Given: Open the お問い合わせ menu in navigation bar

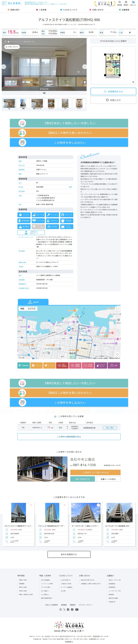Looking at the screenshot, I should click(x=96, y=10).
